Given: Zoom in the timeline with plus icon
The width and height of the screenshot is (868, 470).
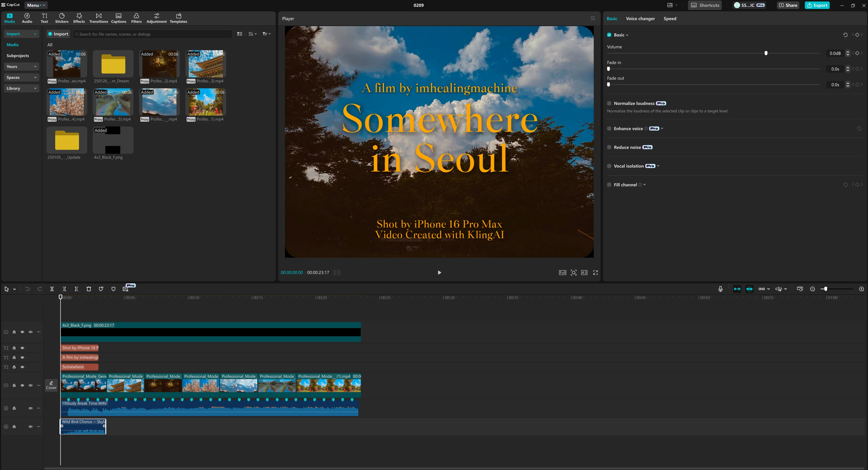Looking at the screenshot, I should (861, 289).
